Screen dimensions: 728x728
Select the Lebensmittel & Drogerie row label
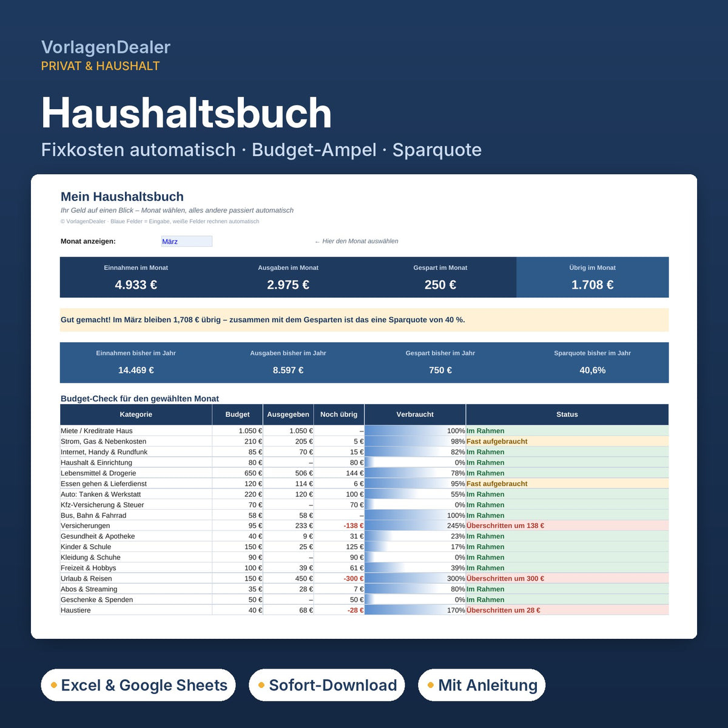(98, 473)
